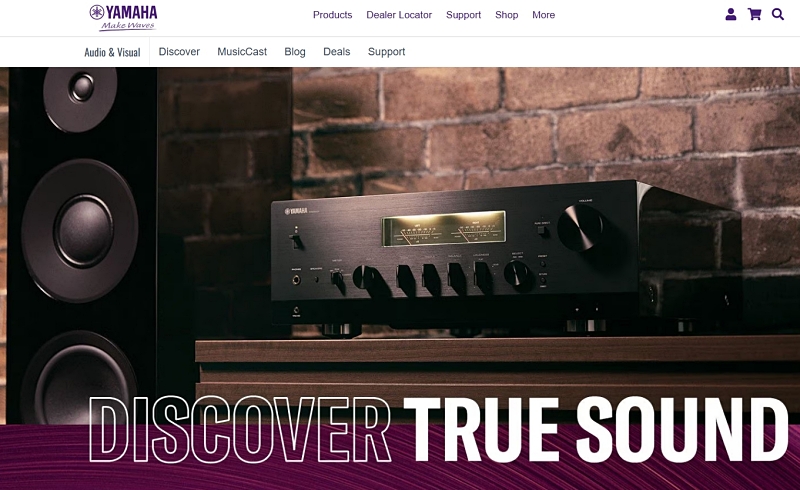Click the Yamaha Make Waves logo
The height and width of the screenshot is (490, 800).
tap(123, 18)
